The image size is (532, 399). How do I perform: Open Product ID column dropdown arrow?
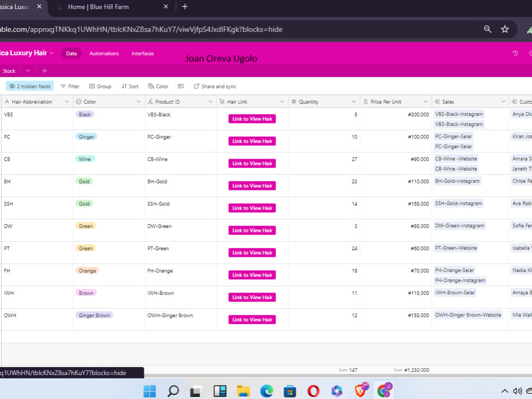210,102
